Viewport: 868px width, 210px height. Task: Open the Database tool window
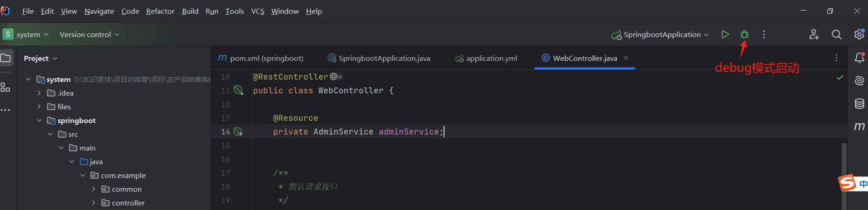coord(859,103)
